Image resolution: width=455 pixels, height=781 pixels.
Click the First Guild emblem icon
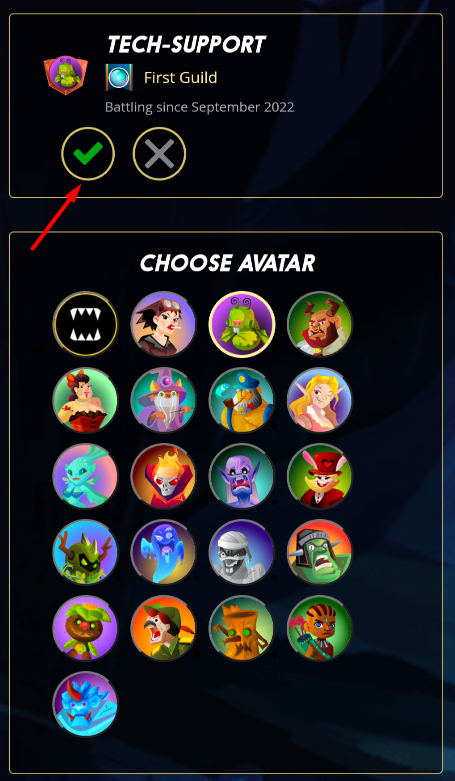[x=119, y=77]
